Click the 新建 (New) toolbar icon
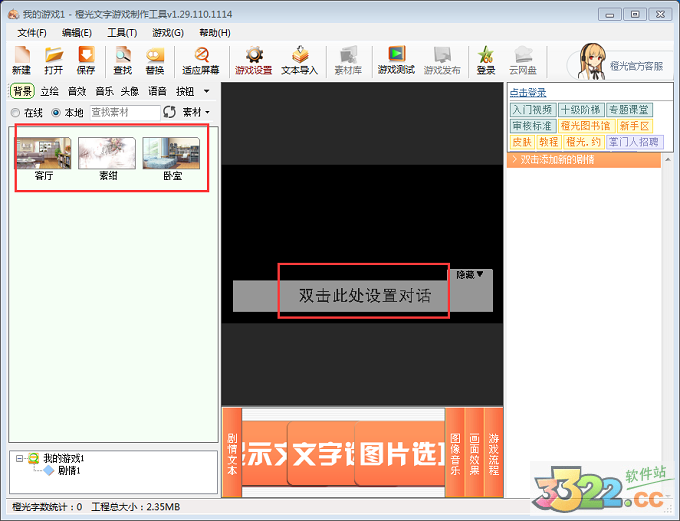Screen dimensions: 680x521 22,60
